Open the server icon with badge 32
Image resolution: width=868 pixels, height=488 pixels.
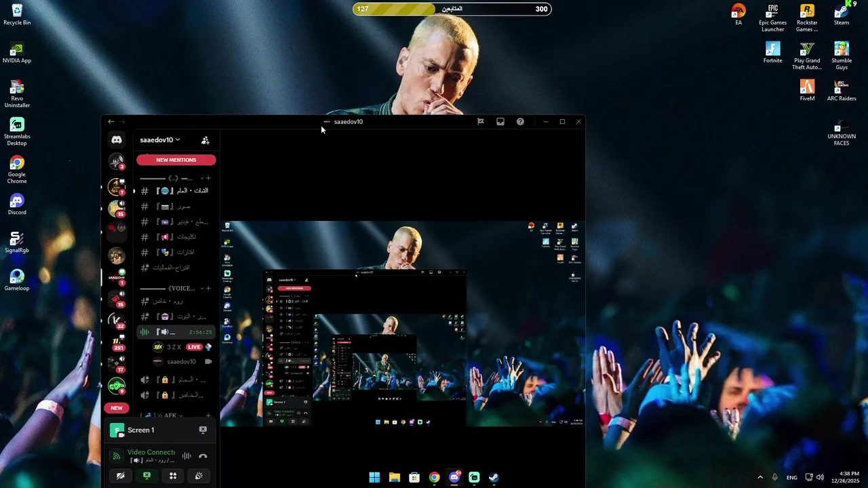117,321
